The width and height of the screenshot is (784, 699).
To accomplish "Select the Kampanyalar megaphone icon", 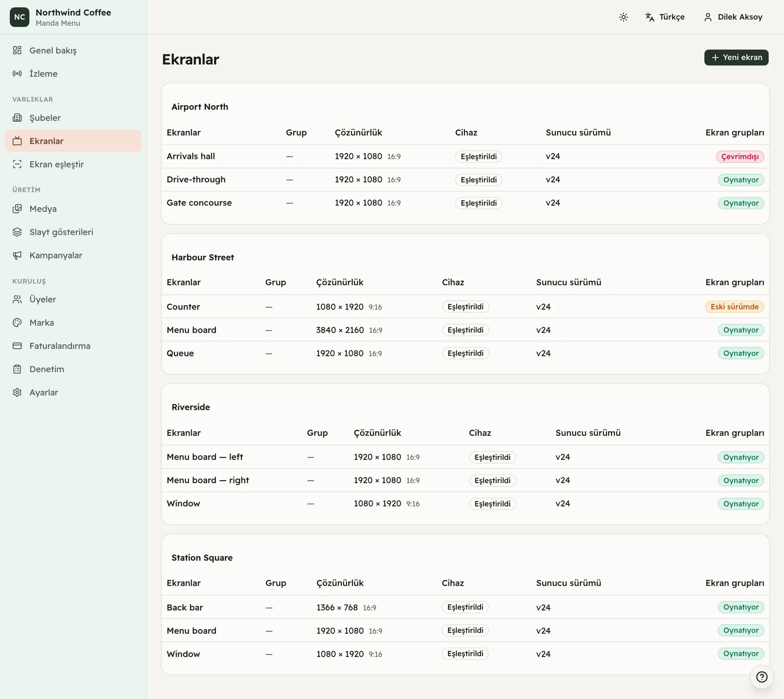I will 17,255.
